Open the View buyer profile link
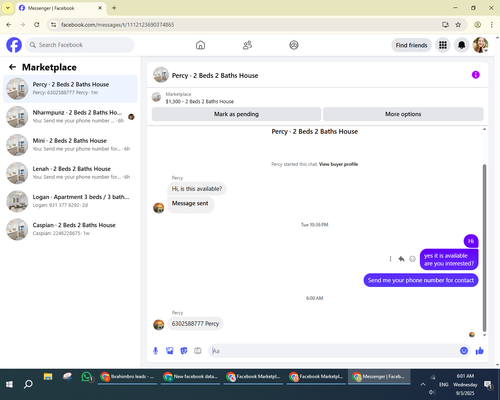The image size is (500, 400). pos(338,164)
